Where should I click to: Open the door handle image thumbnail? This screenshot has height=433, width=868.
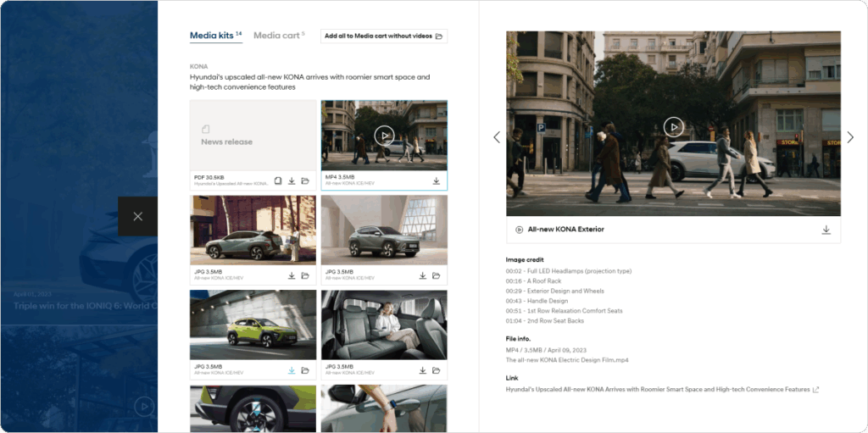tap(384, 408)
